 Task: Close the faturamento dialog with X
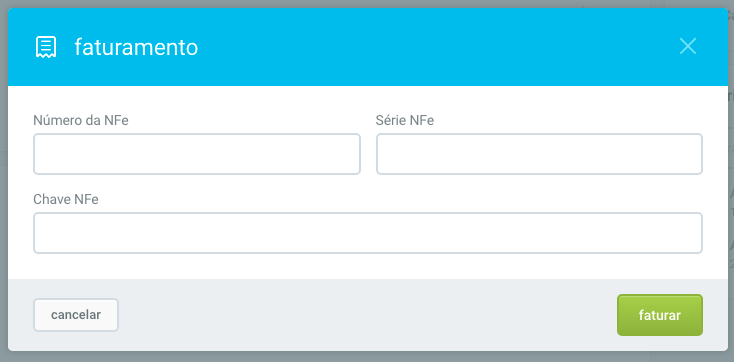tap(688, 46)
